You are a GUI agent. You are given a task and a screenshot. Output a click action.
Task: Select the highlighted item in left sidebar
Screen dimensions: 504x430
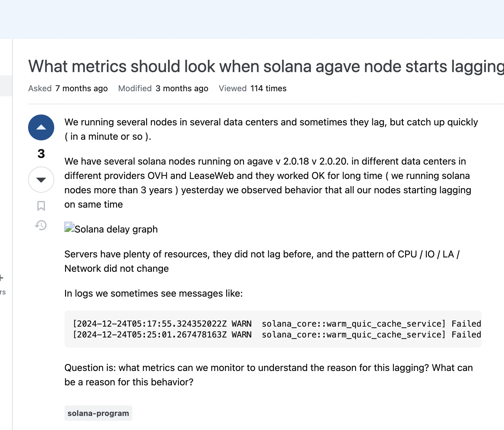tap(6, 85)
